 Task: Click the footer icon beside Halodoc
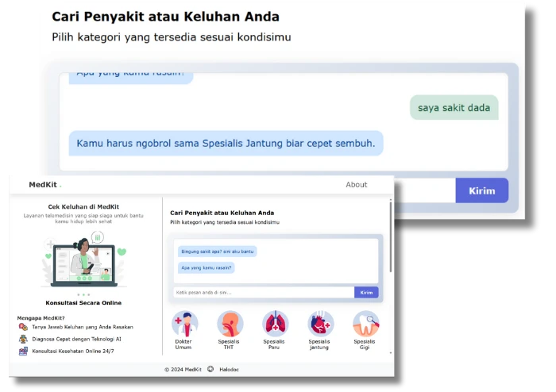click(210, 369)
